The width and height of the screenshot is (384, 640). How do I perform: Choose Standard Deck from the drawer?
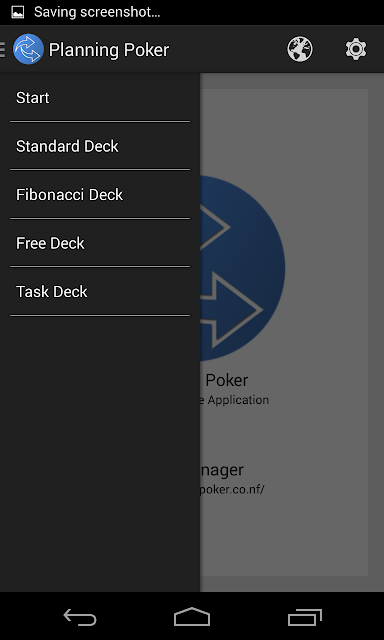coord(100,146)
